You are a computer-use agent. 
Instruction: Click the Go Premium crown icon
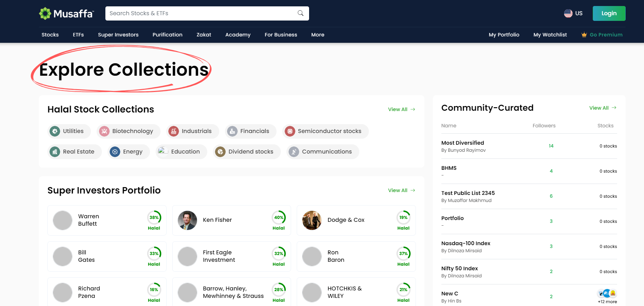tap(584, 35)
